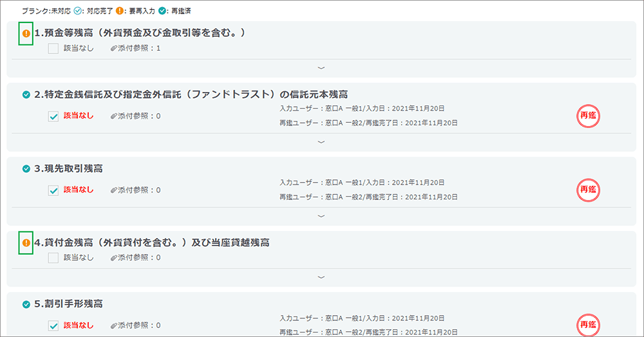Click orange warning icon beside item 4 貸付金残高

tap(26, 242)
